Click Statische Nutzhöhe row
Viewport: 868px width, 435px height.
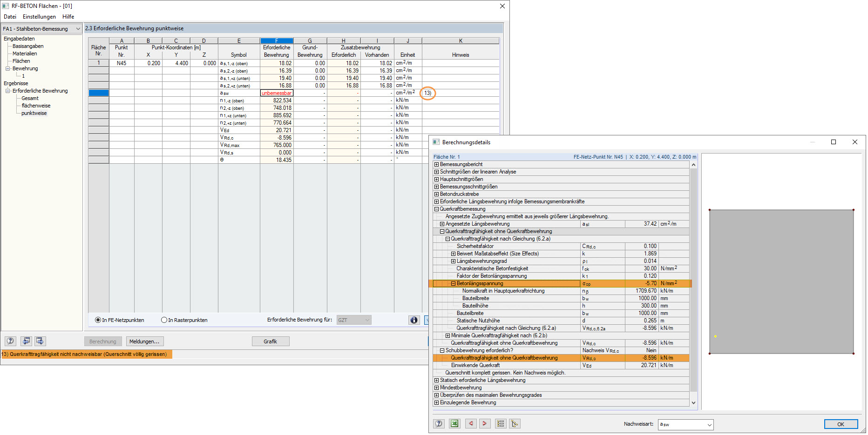pos(561,321)
